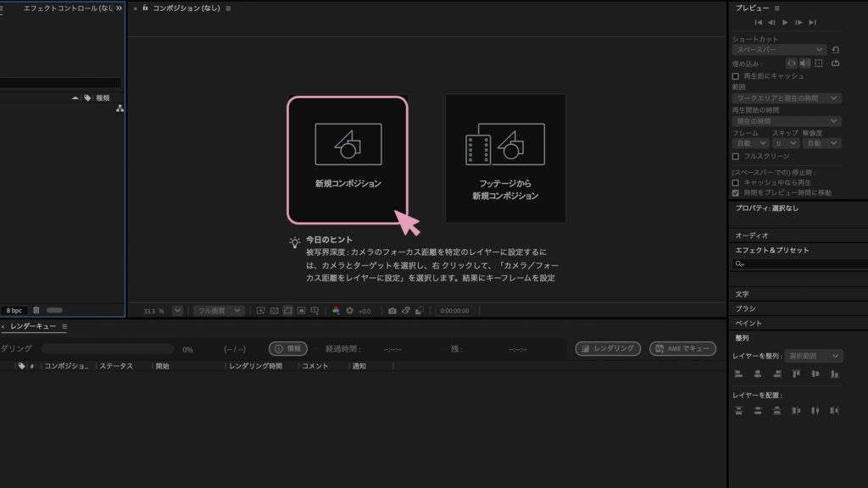Distribute layers by vertical centers

[758, 411]
